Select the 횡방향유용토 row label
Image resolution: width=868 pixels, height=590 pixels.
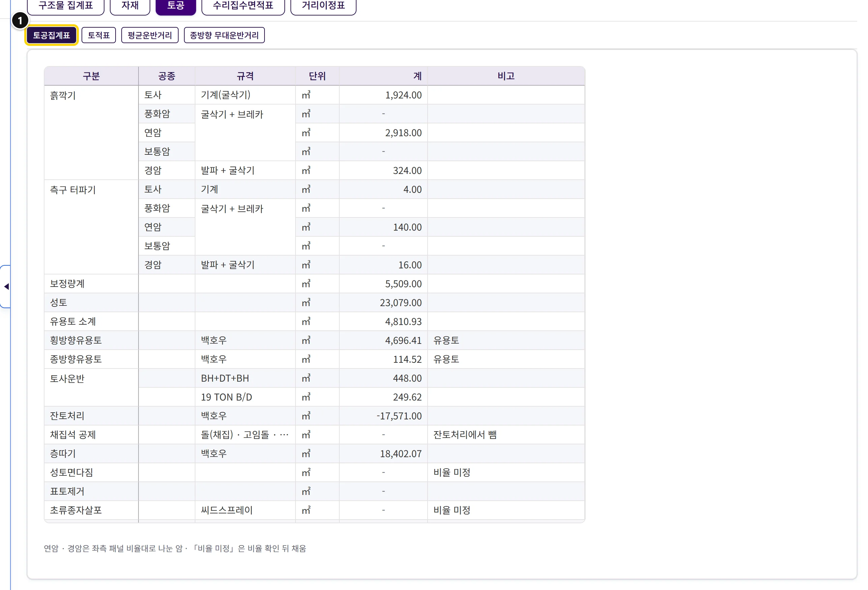(92, 341)
